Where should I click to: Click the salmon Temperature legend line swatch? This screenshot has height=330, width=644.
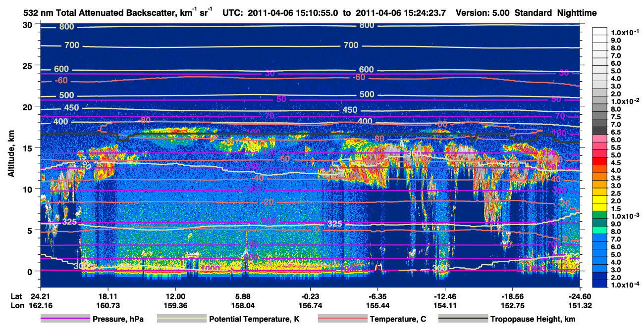click(x=342, y=319)
